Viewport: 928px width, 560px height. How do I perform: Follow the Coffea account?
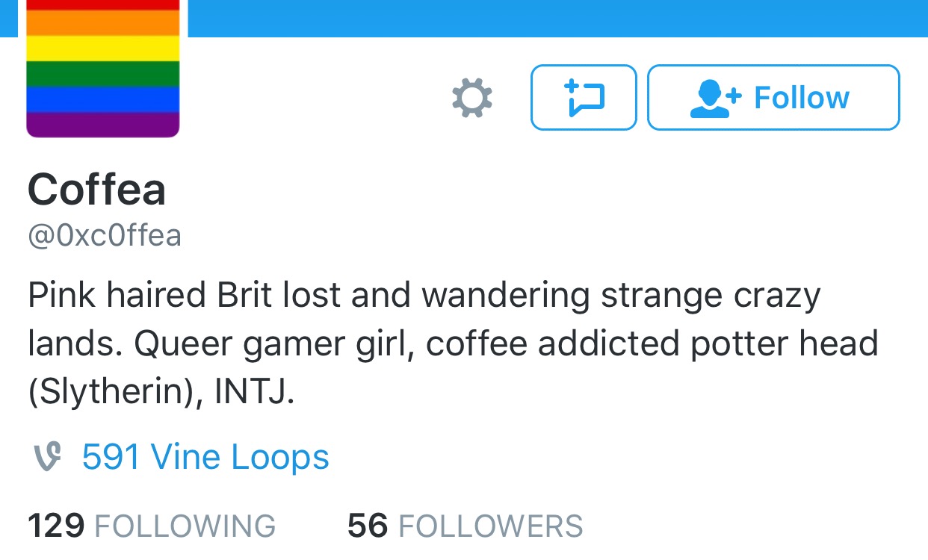773,98
